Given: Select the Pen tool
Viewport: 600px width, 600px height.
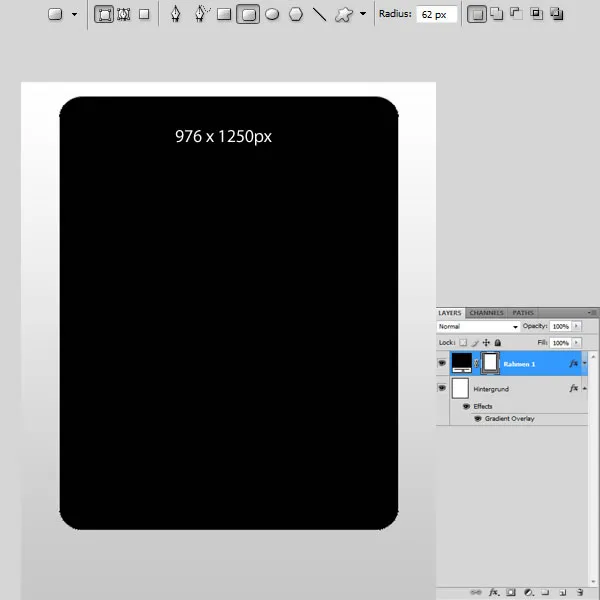Looking at the screenshot, I should [x=176, y=14].
